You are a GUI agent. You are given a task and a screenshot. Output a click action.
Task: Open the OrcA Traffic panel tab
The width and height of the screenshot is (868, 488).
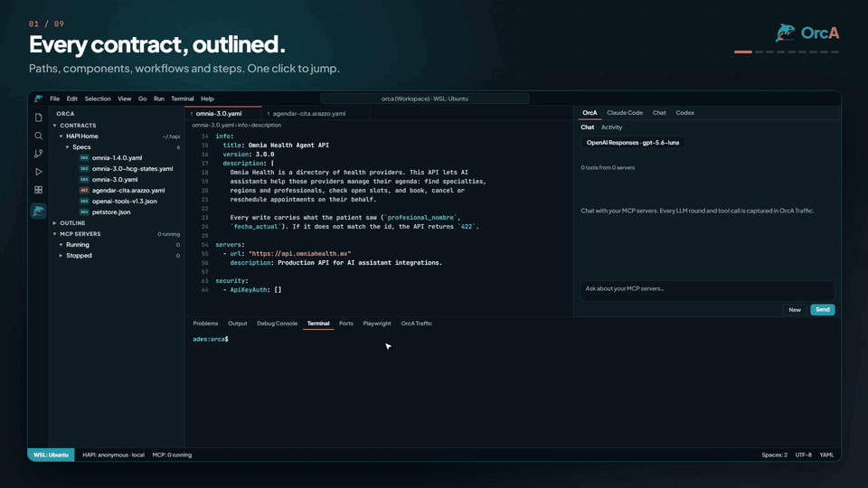coord(416,324)
